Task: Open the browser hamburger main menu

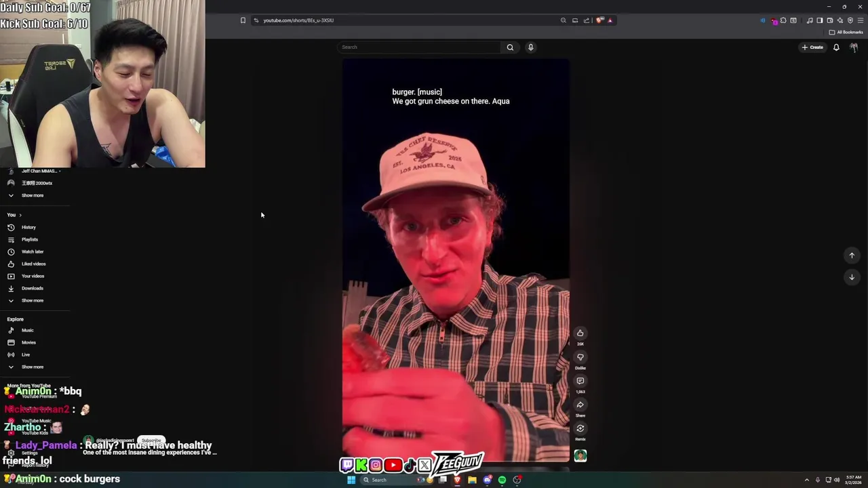Action: click(x=861, y=20)
